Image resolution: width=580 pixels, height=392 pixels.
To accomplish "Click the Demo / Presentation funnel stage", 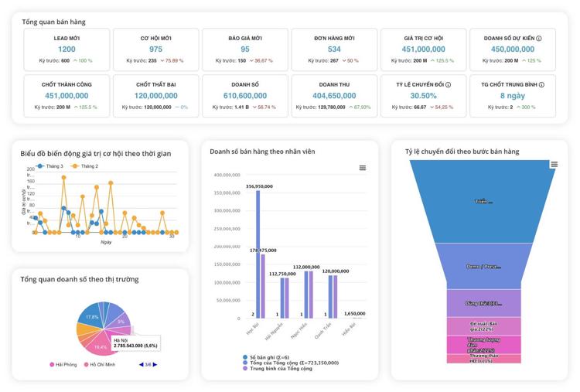I will click(x=483, y=266).
